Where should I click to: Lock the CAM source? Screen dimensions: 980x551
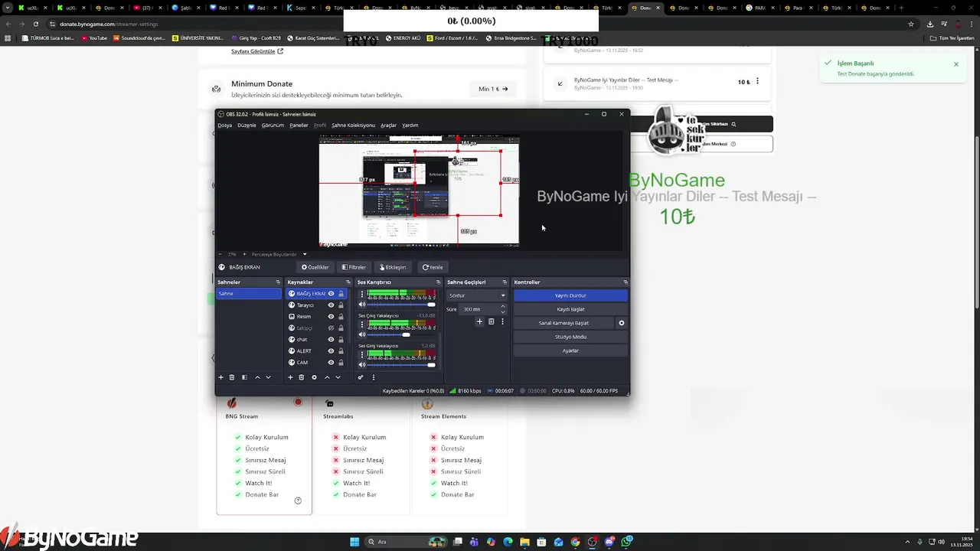point(341,363)
